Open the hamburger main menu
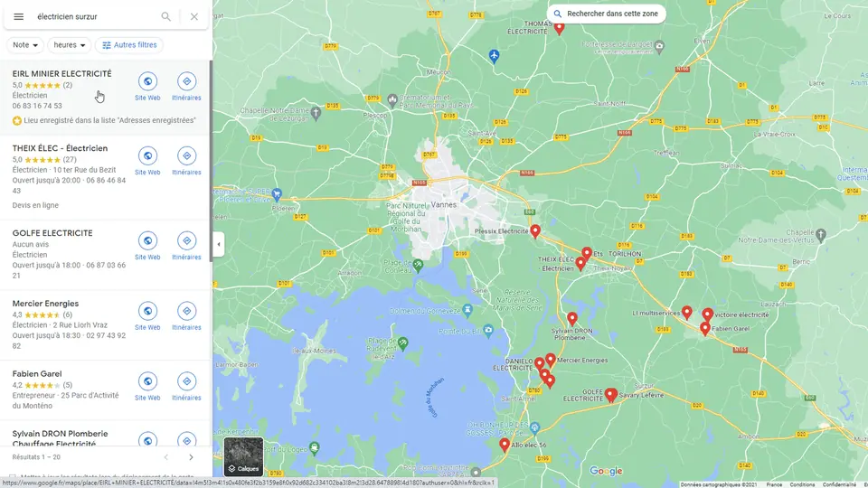This screenshot has width=868, height=488. [19, 16]
